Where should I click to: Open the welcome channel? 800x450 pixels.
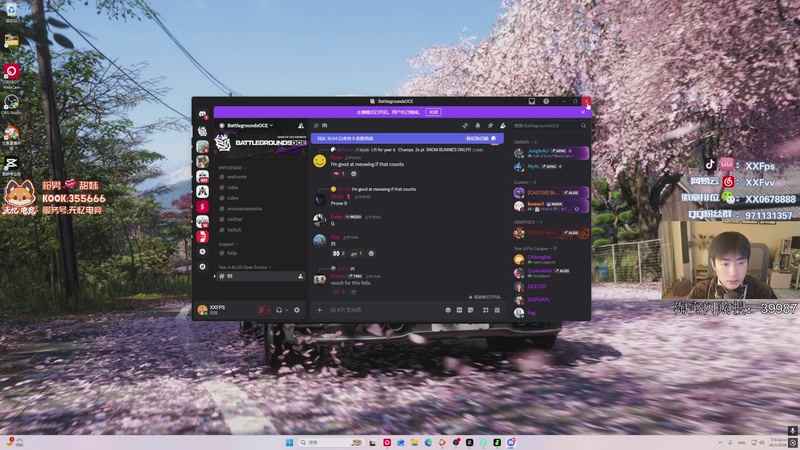click(x=260, y=177)
